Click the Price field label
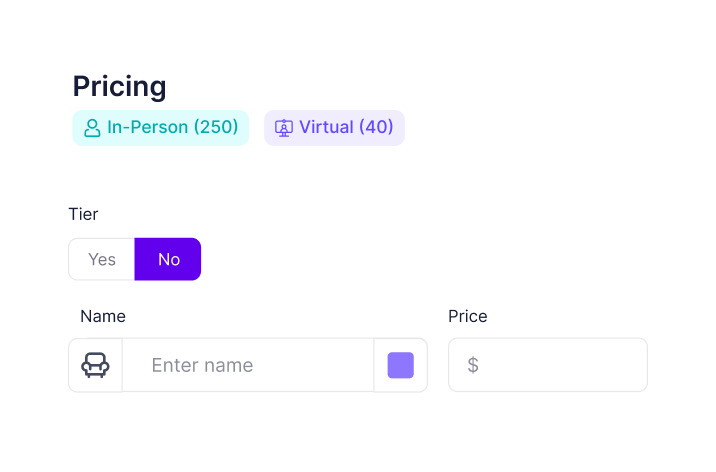The height and width of the screenshot is (472, 716). [x=467, y=316]
